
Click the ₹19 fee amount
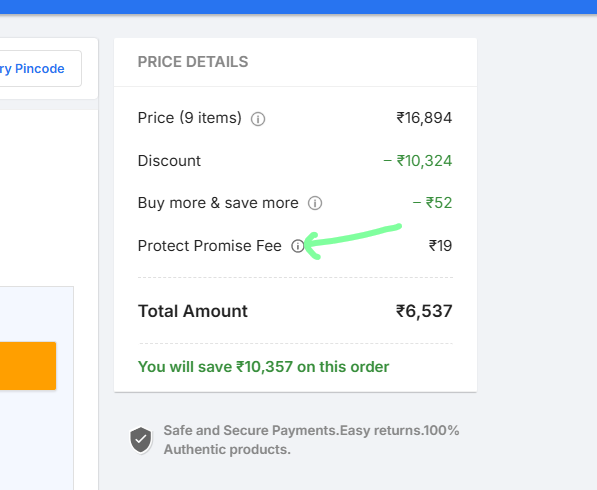coord(441,246)
